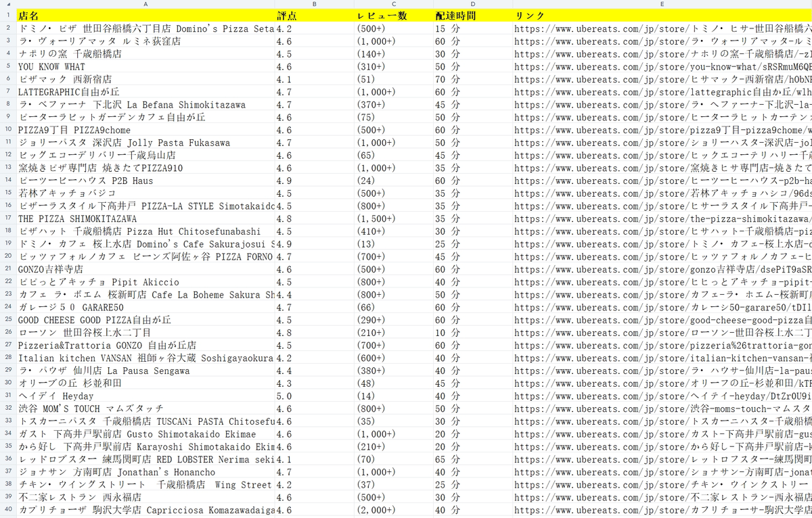Image resolution: width=812 pixels, height=518 pixels.
Task: Open the you-know-what Uber Eats link
Action: 662,66
